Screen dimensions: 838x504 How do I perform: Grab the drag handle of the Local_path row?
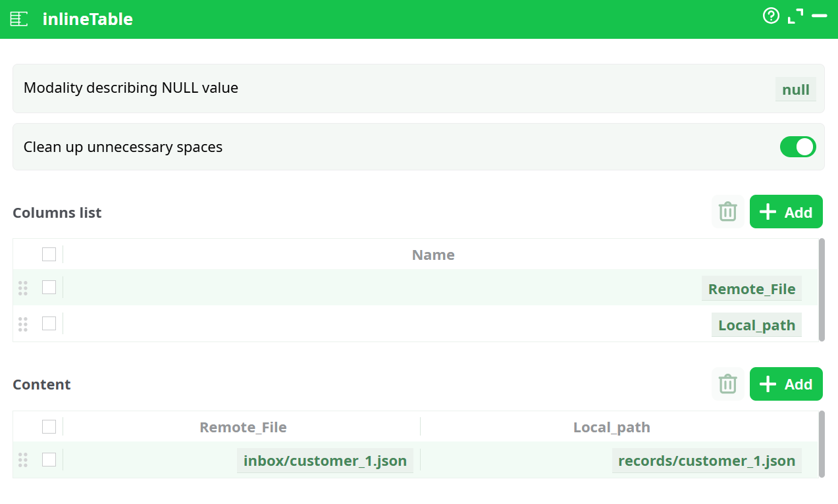[23, 324]
